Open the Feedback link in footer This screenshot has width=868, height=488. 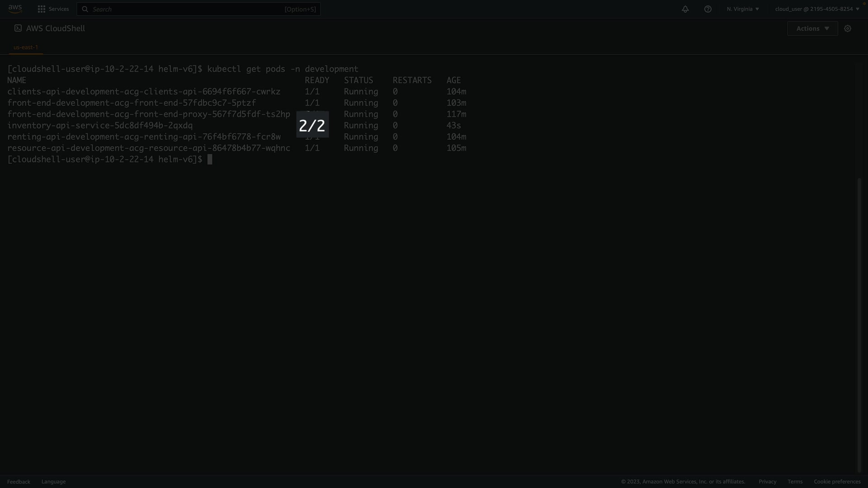click(x=19, y=482)
